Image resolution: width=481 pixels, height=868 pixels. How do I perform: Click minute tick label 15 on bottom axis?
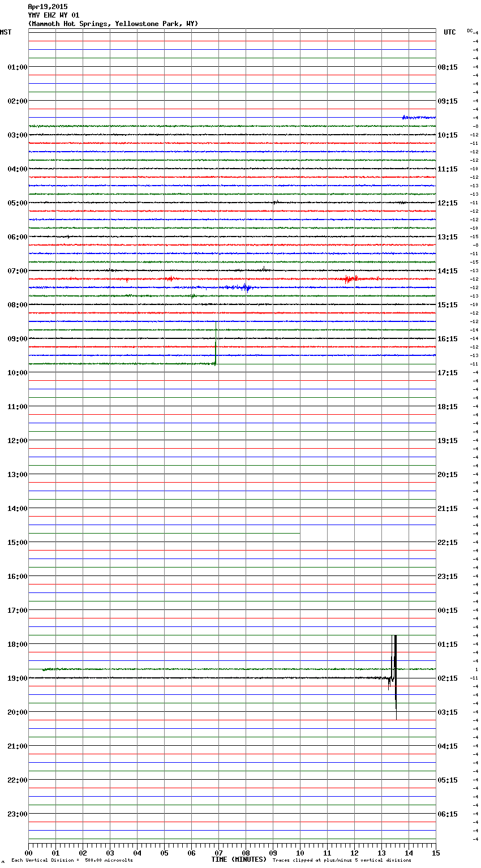pos(436,853)
